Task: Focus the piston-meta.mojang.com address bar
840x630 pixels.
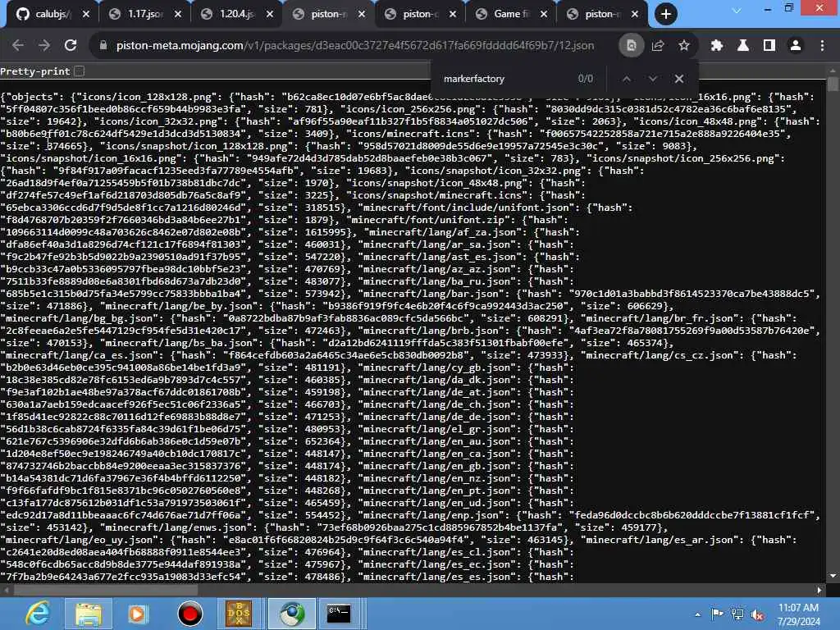Action: coord(354,46)
